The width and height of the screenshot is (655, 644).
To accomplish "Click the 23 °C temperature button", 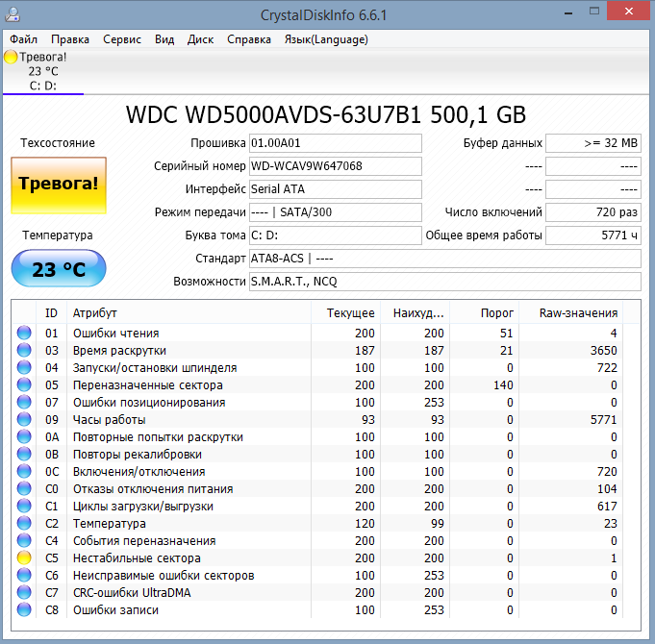I will [x=59, y=268].
